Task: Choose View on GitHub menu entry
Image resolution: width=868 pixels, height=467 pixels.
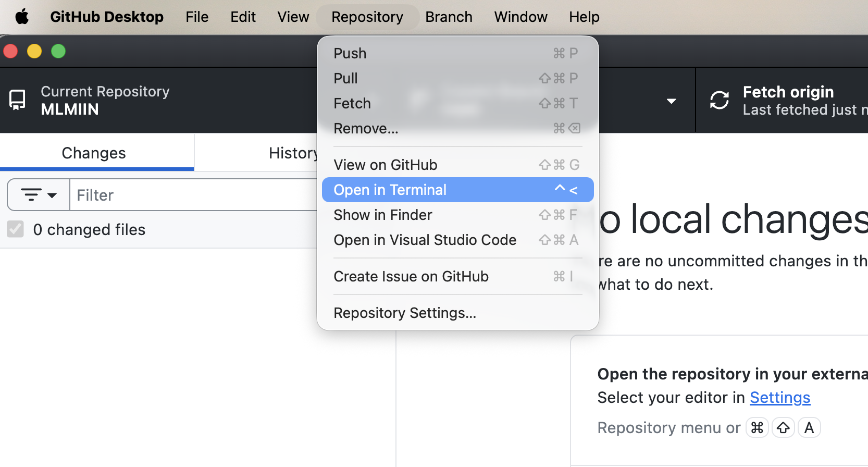Action: (x=385, y=165)
